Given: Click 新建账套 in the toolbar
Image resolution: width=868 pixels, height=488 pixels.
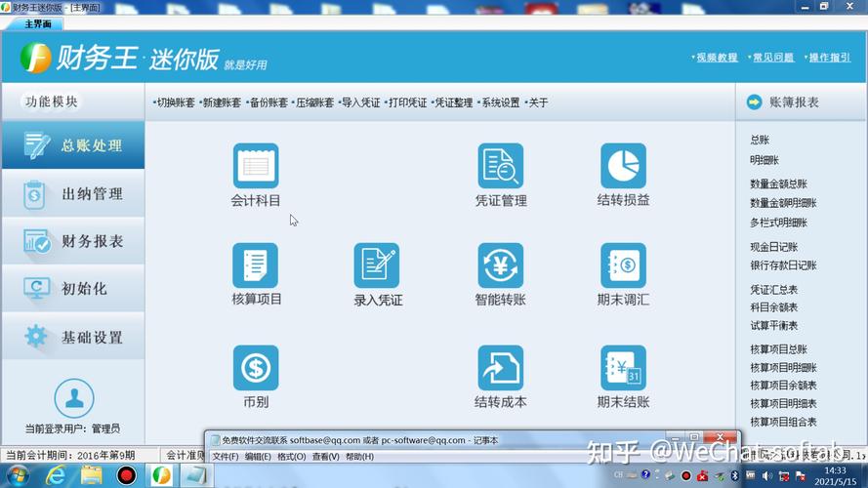Looking at the screenshot, I should (x=222, y=102).
